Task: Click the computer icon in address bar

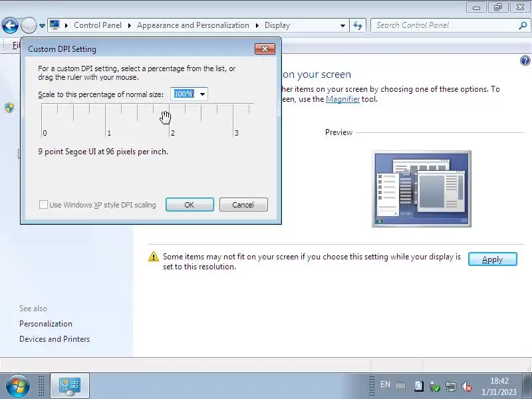Action: (55, 25)
